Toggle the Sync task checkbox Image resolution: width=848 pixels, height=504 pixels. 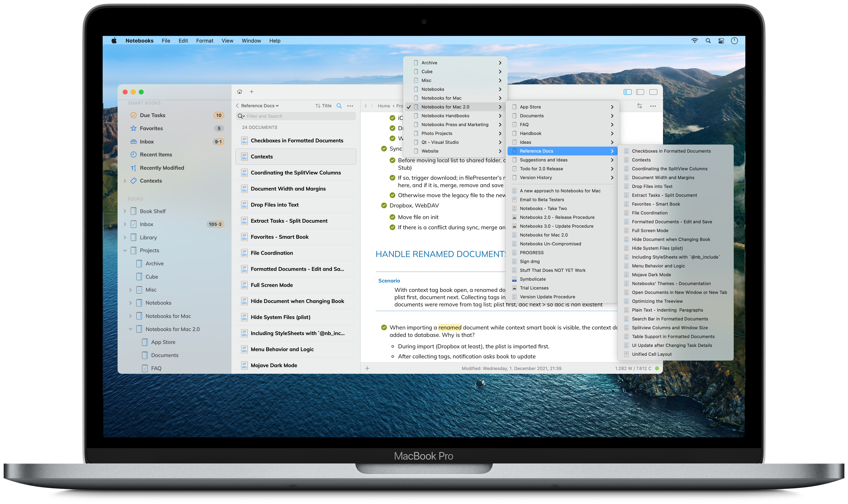click(384, 149)
